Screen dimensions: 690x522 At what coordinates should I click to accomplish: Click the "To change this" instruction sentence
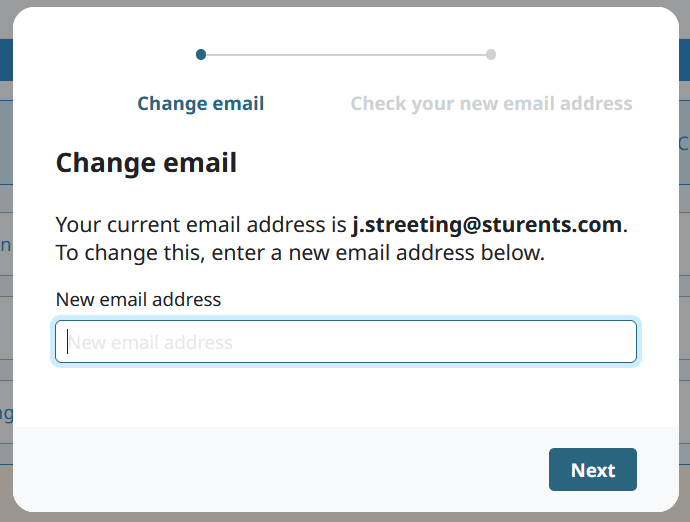pos(300,253)
